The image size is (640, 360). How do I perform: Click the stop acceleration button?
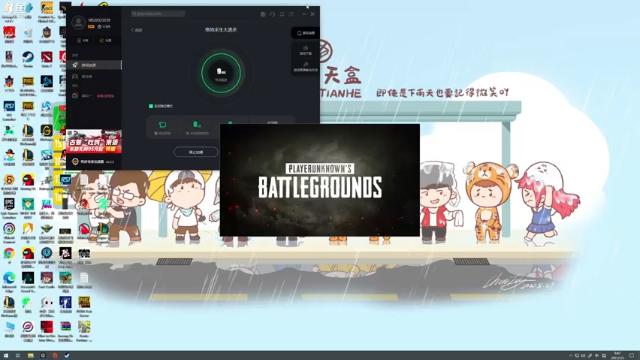tap(196, 152)
